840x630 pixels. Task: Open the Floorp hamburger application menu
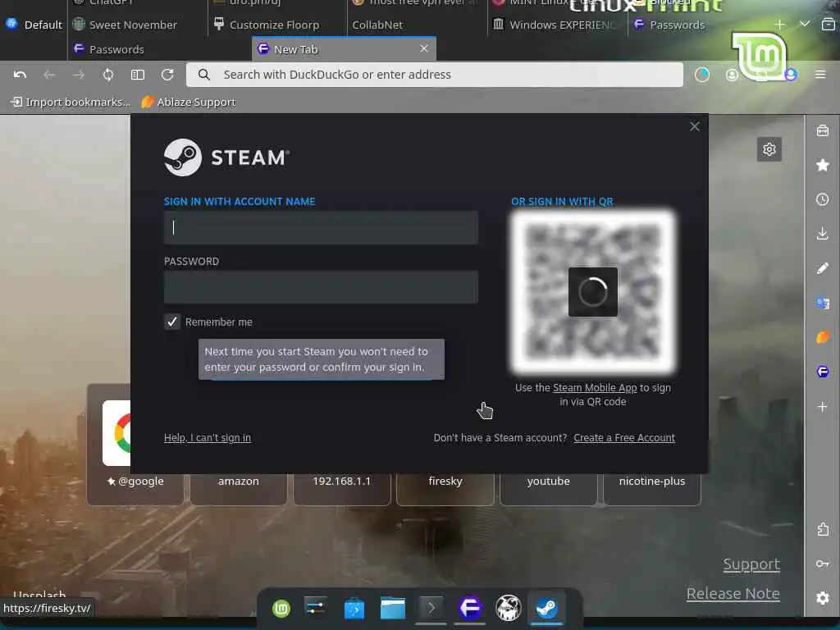[x=820, y=75]
